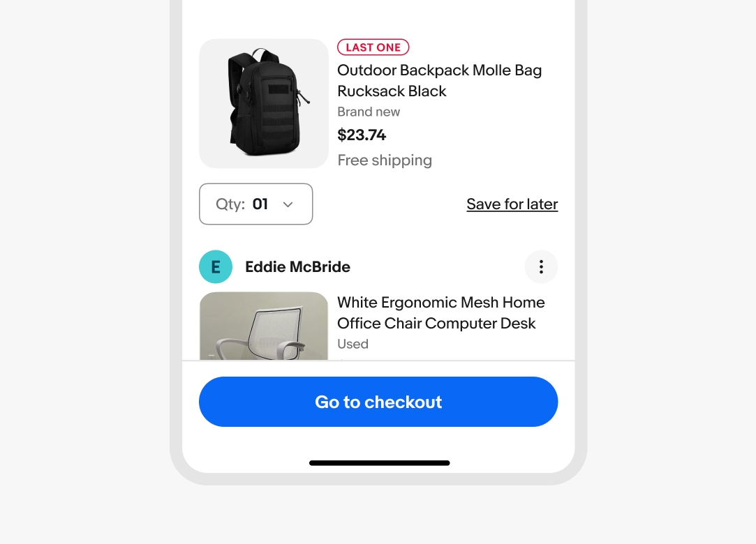Viewport: 756px width, 544px height.
Task: Click Save for later link
Action: tap(512, 204)
